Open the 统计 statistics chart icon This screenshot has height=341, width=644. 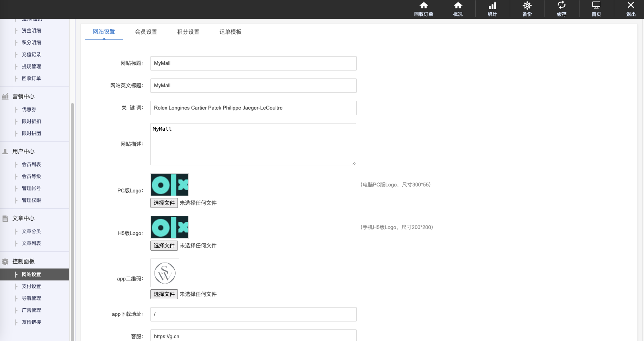(x=492, y=6)
